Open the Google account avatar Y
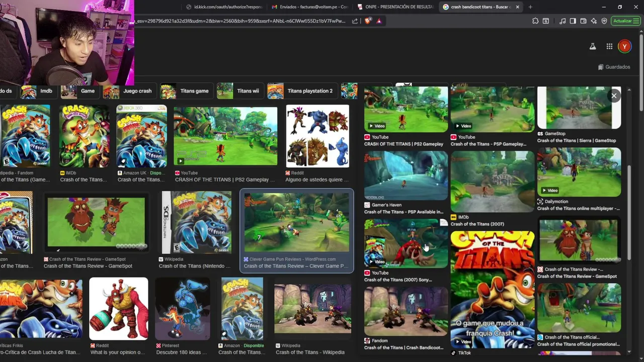This screenshot has height=362, width=644. point(624,46)
